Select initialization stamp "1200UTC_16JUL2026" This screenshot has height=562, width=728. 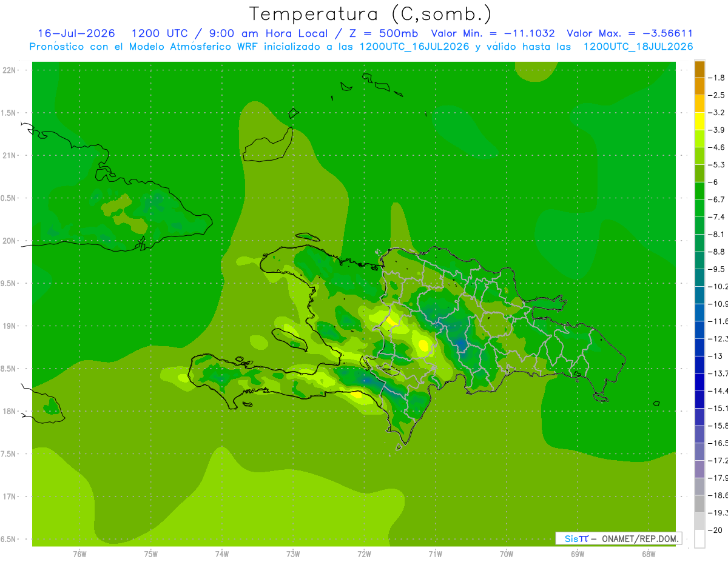[x=414, y=47]
